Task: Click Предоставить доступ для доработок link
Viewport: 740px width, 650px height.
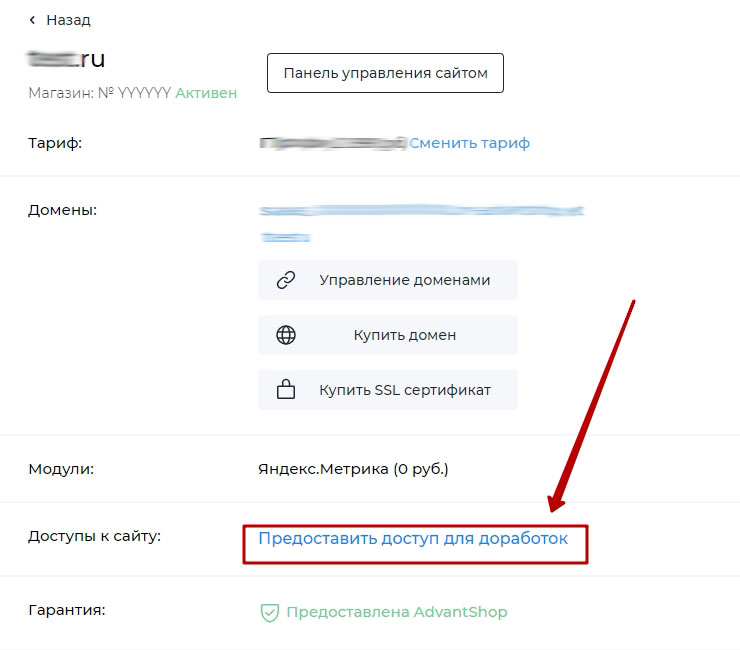Action: pyautogui.click(x=413, y=538)
